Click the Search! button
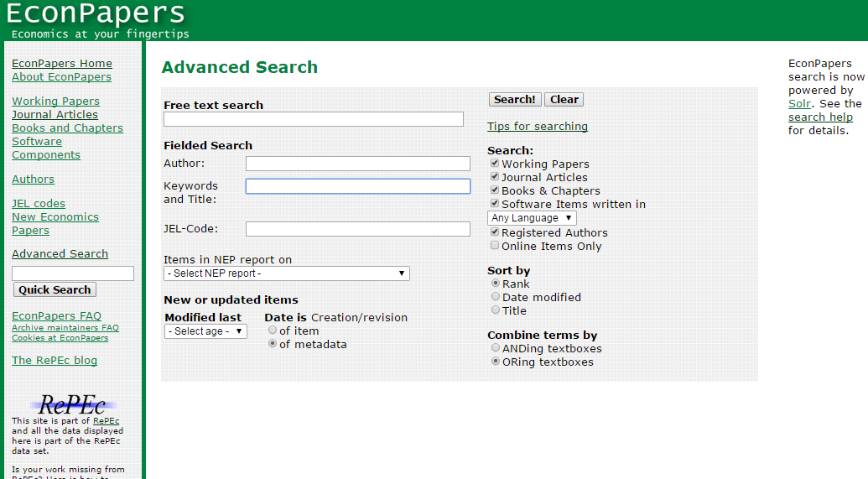 click(515, 100)
